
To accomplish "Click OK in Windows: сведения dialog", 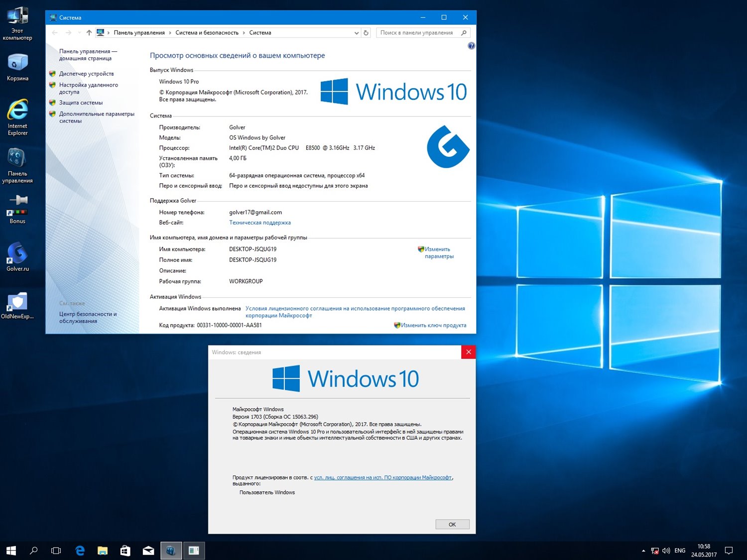I will [452, 524].
